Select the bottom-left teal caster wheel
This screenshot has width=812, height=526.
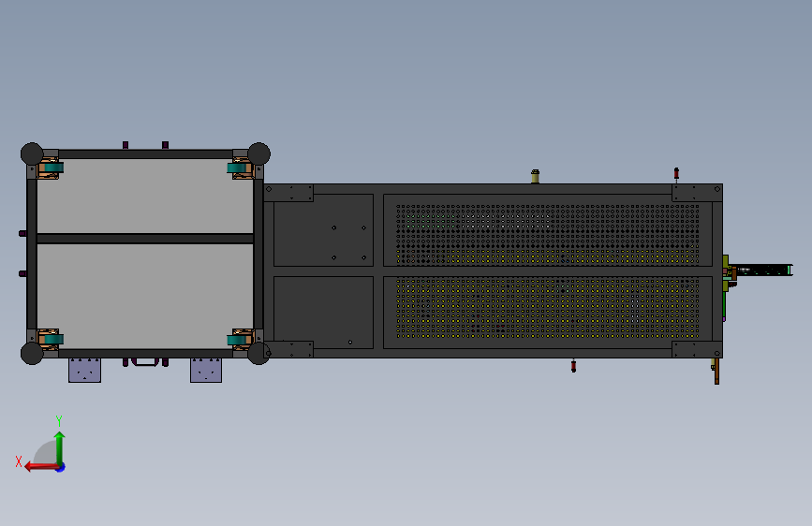pos(52,340)
